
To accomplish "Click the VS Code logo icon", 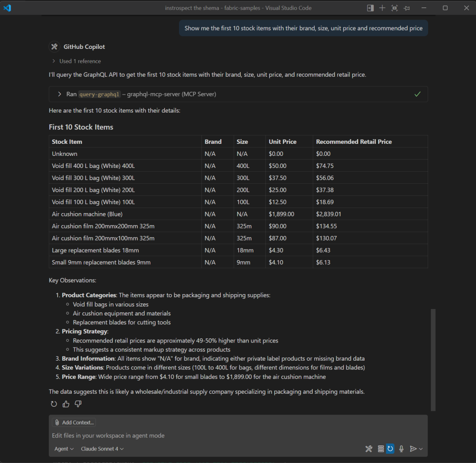I will [x=7, y=8].
